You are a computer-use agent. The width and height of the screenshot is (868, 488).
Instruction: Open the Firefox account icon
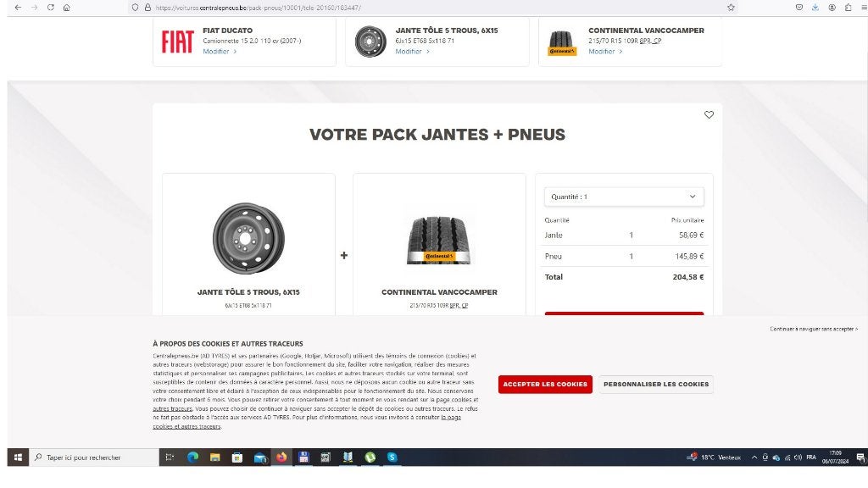tap(832, 8)
